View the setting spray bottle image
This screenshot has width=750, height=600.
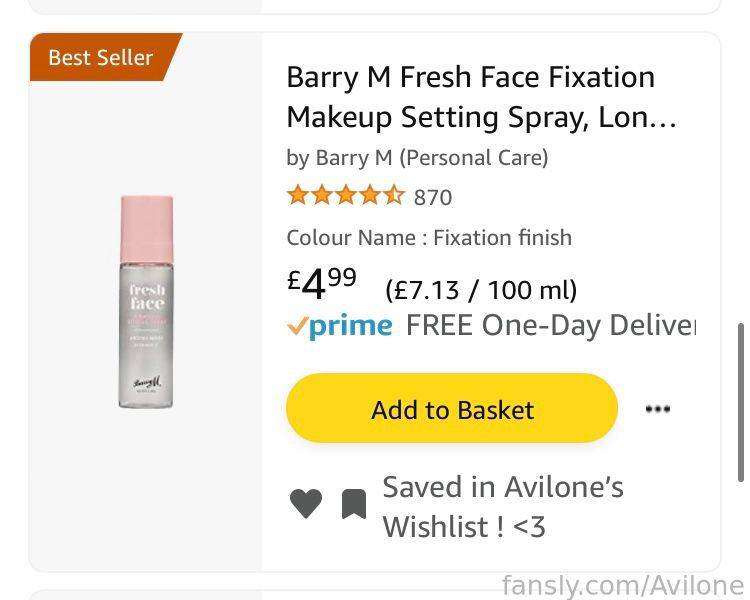(x=146, y=302)
